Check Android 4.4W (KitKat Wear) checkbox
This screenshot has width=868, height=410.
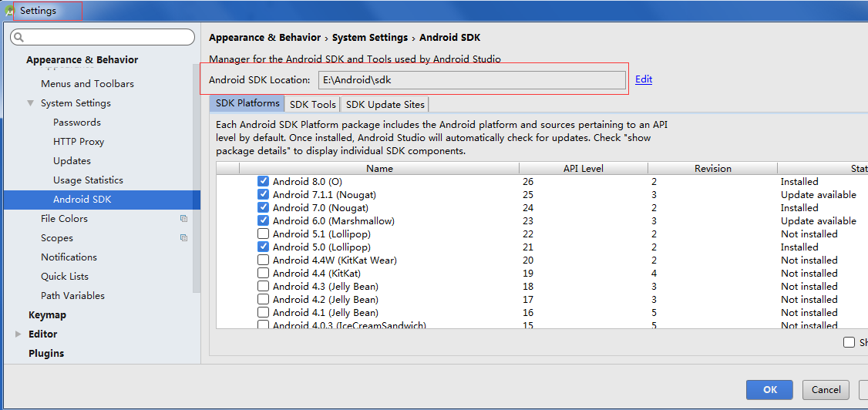(264, 260)
